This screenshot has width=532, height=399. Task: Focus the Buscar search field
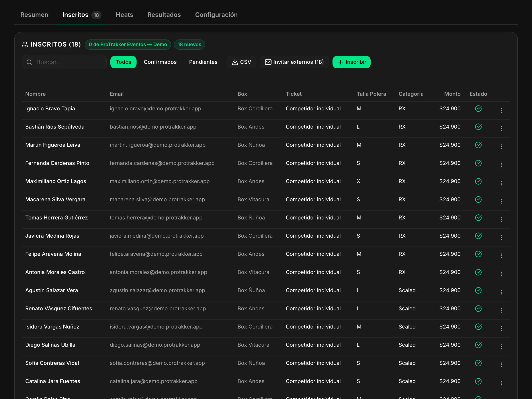point(64,62)
